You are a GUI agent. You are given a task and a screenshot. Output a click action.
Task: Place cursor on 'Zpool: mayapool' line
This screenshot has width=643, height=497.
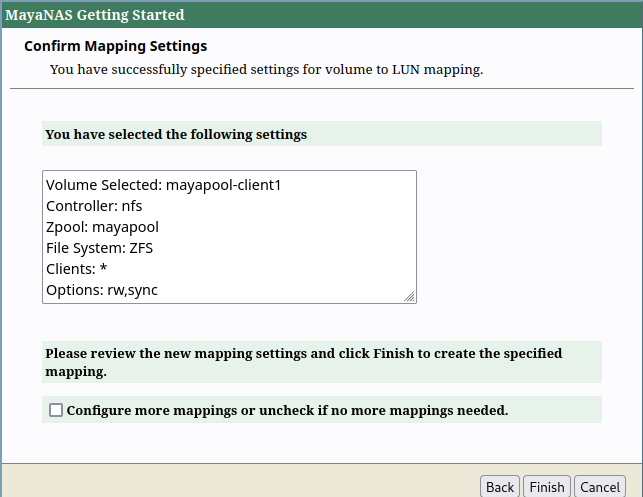102,227
